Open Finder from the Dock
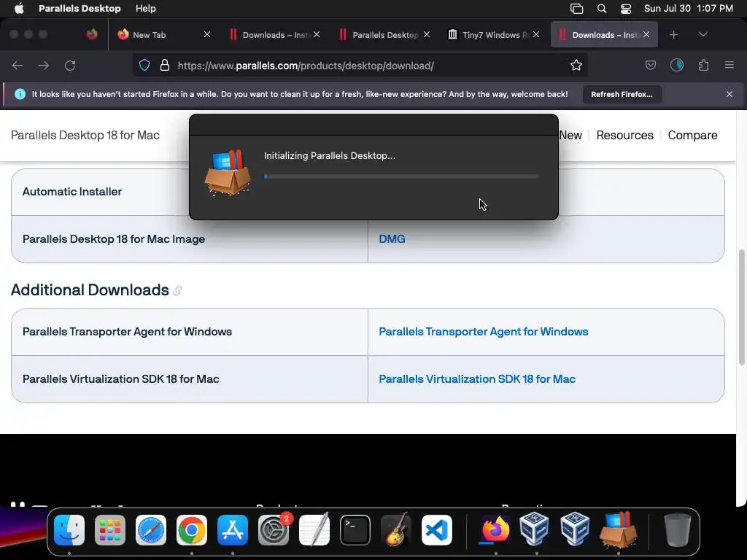Viewport: 747px width, 560px height. tap(69, 530)
